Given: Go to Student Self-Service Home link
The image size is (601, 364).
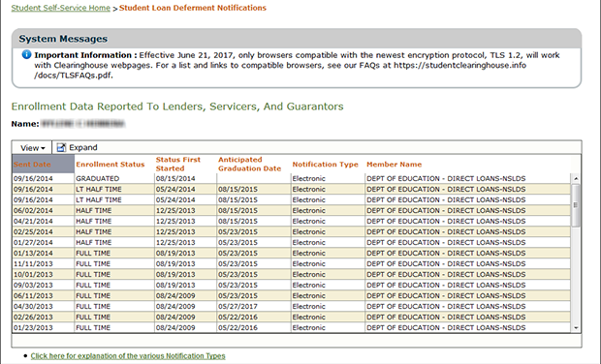Looking at the screenshot, I should (x=60, y=8).
